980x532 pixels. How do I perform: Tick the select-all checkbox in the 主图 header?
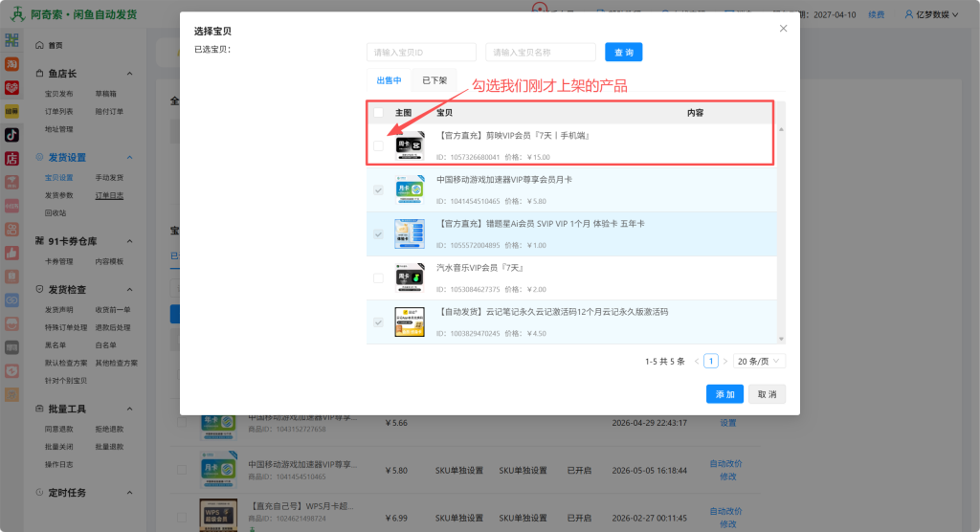[378, 113]
